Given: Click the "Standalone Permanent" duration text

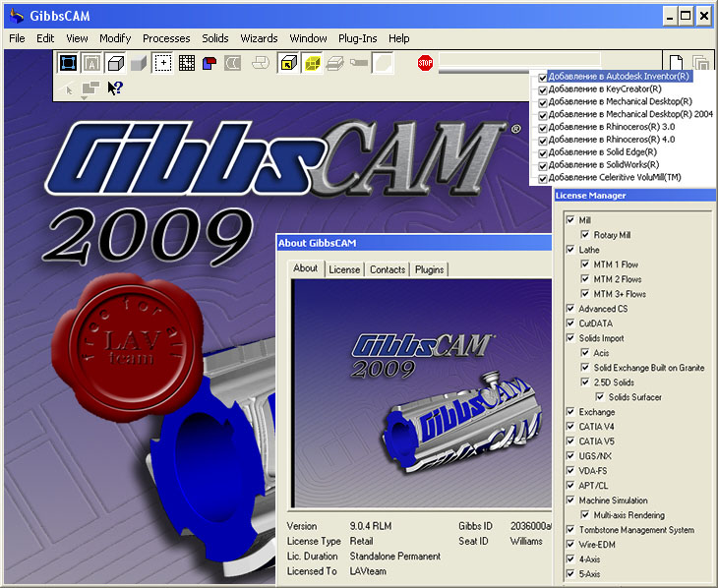Looking at the screenshot, I should click(x=394, y=557).
